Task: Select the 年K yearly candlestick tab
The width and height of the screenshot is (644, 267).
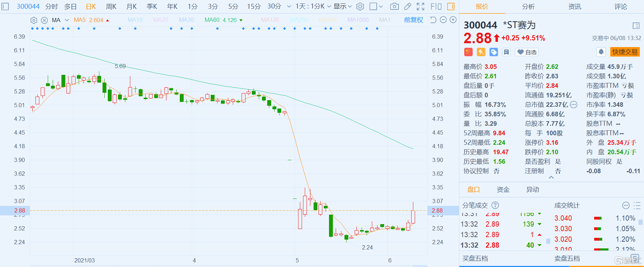Action: point(172,6)
